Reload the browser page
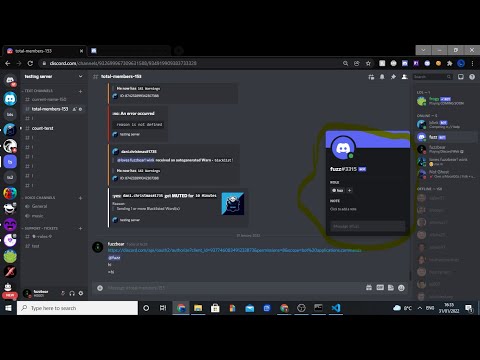 pos(30,63)
